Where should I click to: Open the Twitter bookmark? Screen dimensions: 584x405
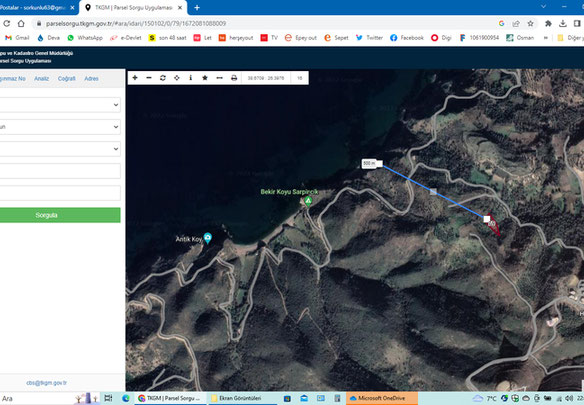[x=369, y=38]
